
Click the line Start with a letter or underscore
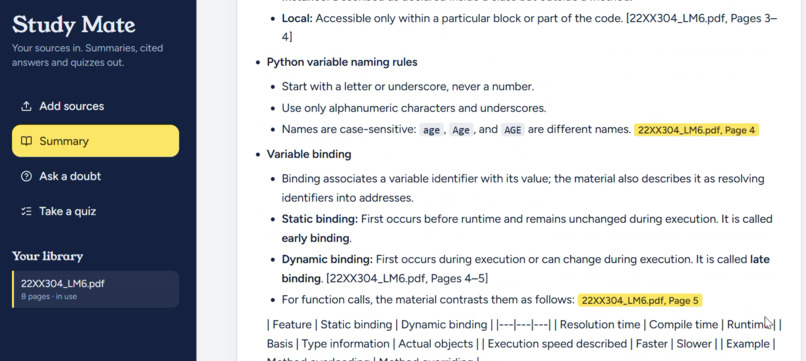click(408, 86)
